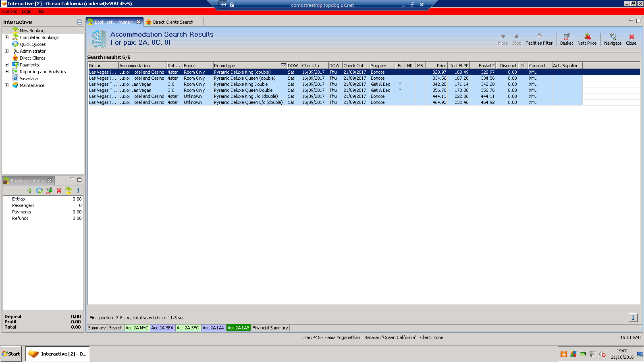Click the filter icon on Room type column
The height and width of the screenshot is (362, 644).
pyautogui.click(x=283, y=66)
